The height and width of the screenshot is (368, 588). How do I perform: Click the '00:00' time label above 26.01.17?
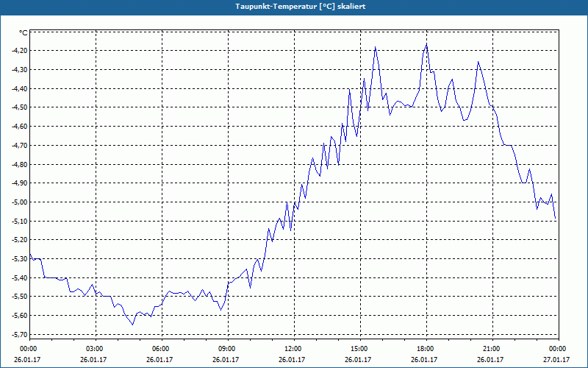[29, 349]
